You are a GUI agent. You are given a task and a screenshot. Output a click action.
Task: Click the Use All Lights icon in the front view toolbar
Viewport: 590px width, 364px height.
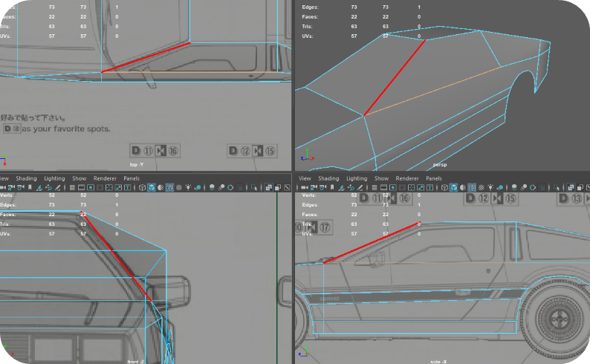(x=188, y=187)
